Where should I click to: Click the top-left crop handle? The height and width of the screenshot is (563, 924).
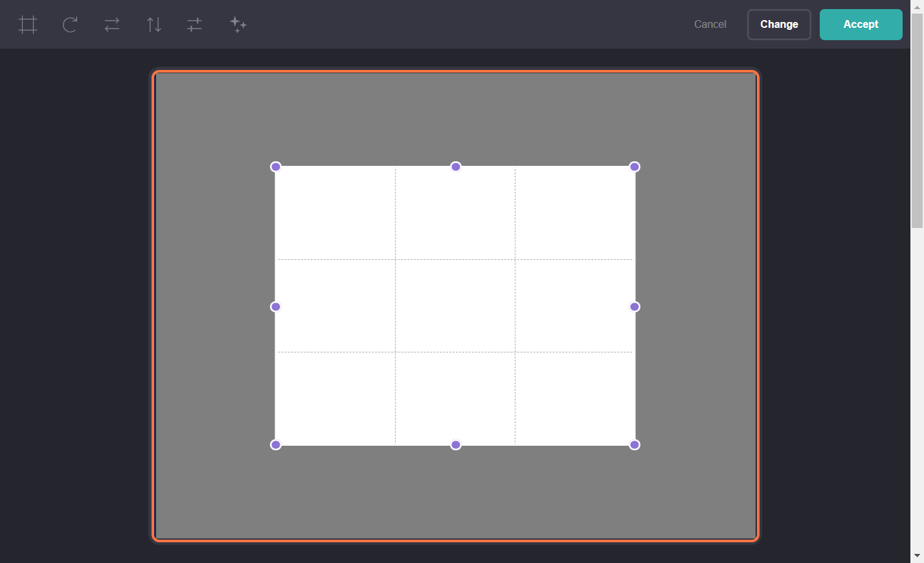(x=276, y=167)
